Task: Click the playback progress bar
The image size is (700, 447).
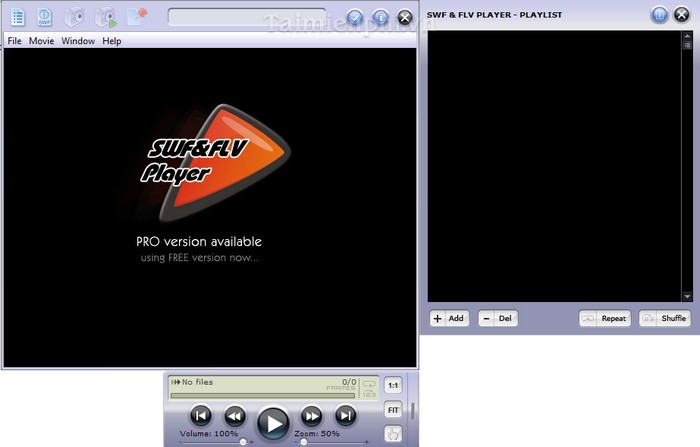Action: tap(262, 396)
